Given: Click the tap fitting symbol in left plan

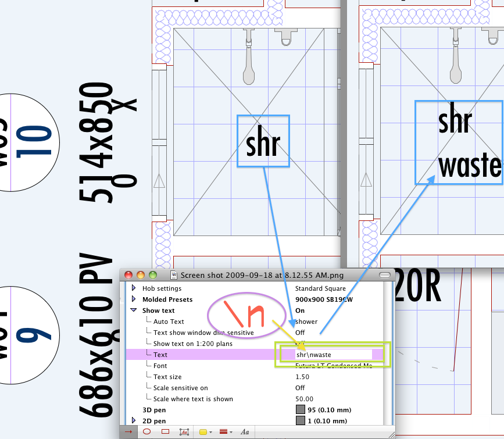Looking at the screenshot, I should click(x=286, y=37).
